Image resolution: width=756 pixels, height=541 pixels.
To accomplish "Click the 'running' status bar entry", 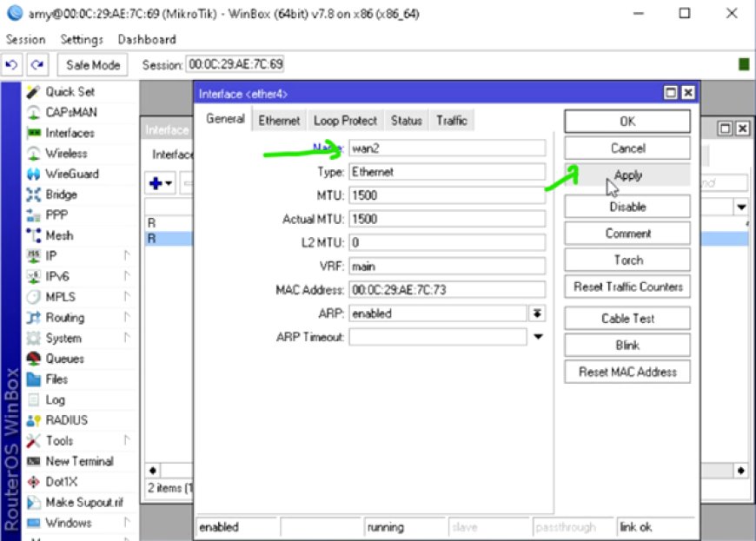I will pos(403,527).
